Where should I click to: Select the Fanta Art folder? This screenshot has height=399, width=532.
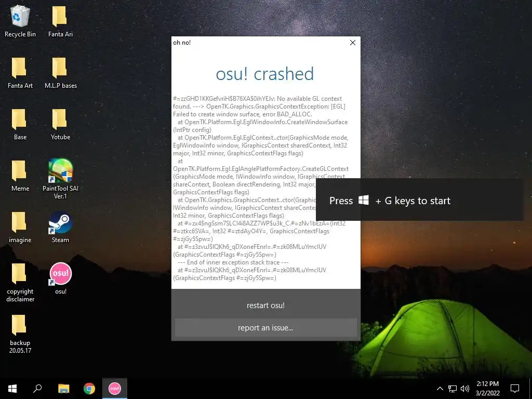(20, 73)
